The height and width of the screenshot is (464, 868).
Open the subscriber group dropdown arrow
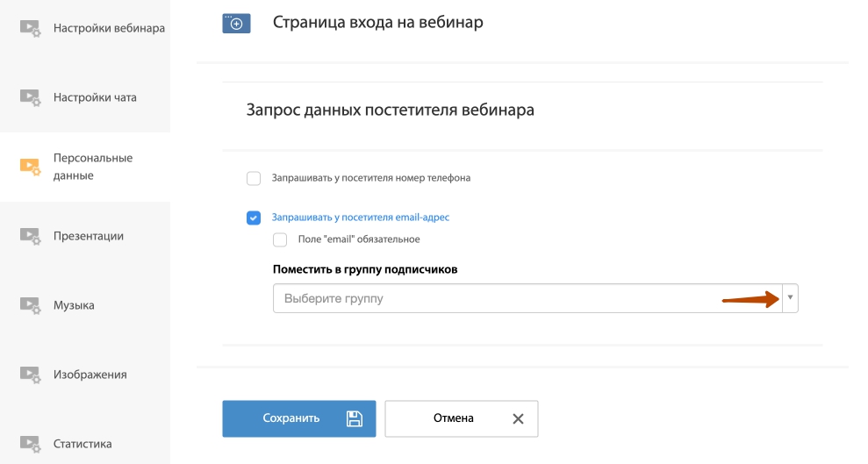pyautogui.click(x=790, y=298)
